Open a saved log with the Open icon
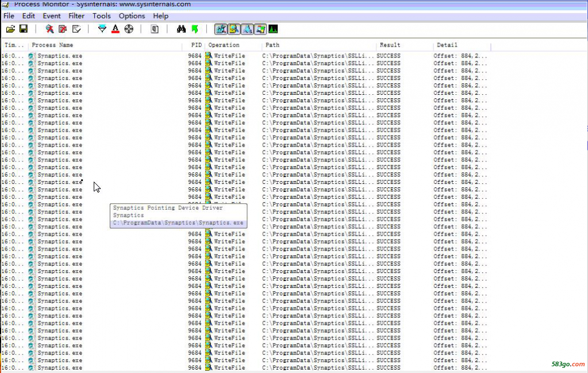 10,29
